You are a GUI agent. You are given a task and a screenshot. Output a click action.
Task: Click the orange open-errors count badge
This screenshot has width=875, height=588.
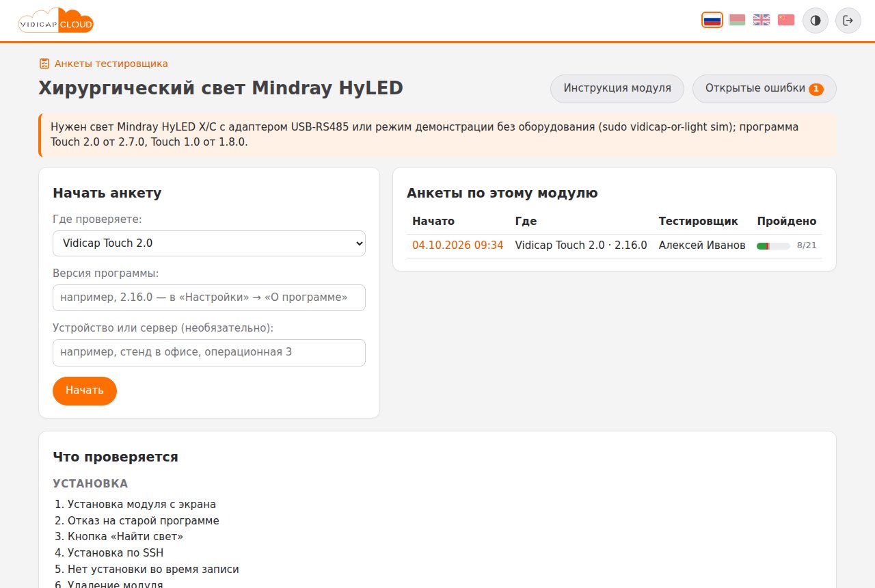[x=816, y=89]
